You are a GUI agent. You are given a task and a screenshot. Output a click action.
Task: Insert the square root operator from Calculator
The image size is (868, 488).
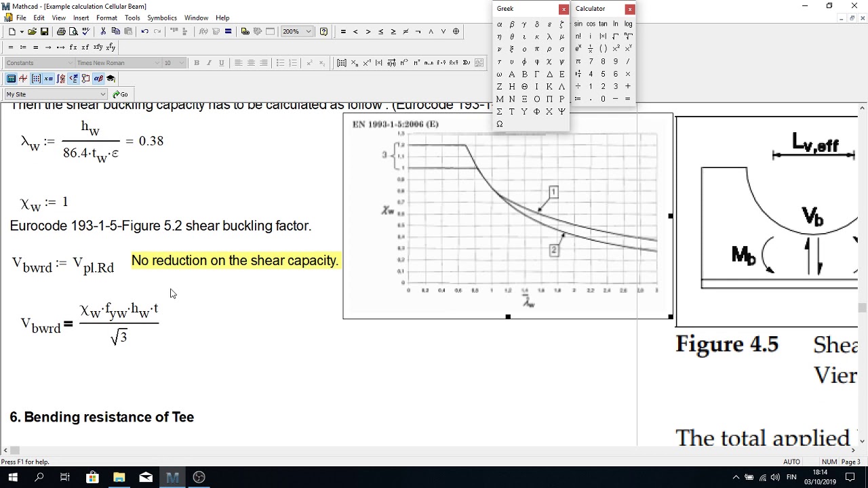(x=616, y=36)
